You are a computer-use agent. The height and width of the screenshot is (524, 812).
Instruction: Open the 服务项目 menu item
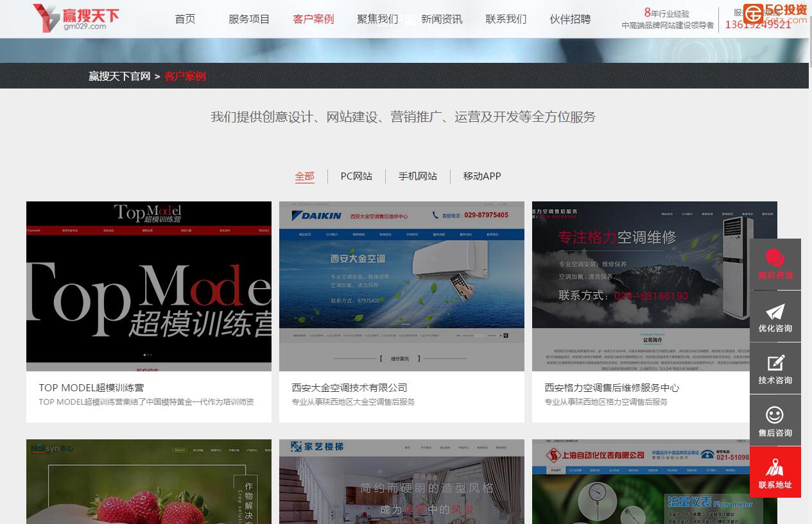[x=249, y=19]
